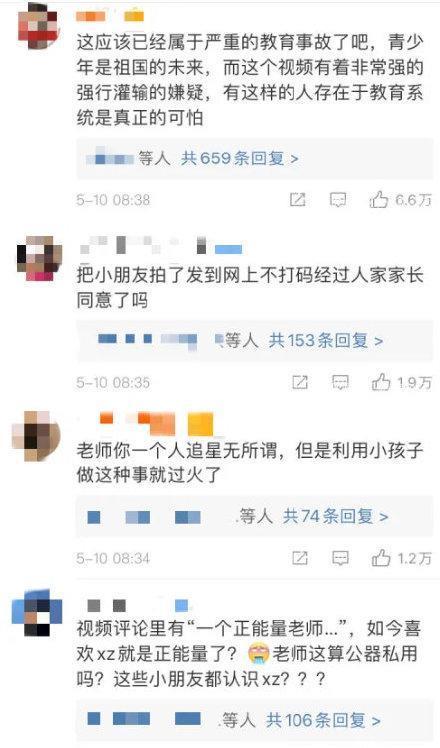
Task: Reply to the 5-10 08:38 comment
Action: click(x=338, y=199)
